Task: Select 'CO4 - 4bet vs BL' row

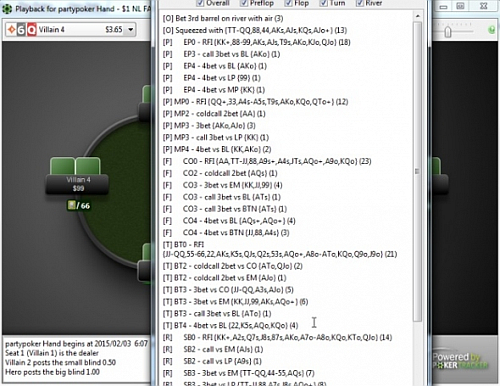Action: coord(229,221)
